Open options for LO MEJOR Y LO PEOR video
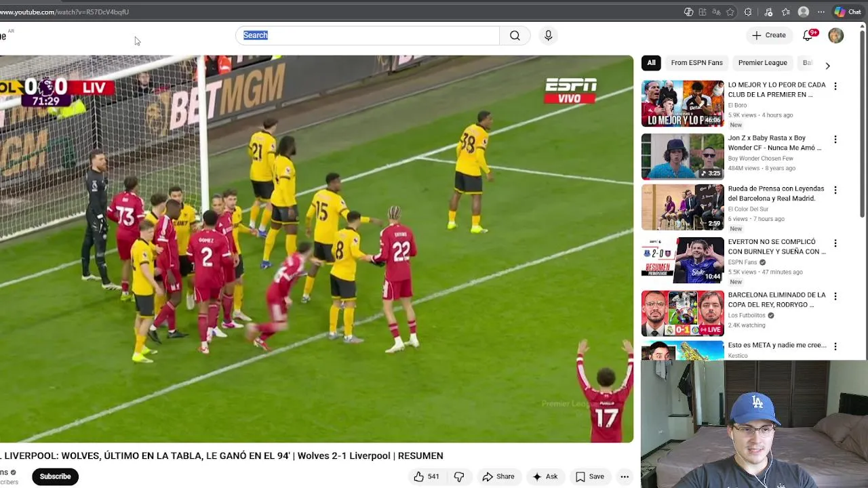This screenshot has height=488, width=868. coord(835,86)
